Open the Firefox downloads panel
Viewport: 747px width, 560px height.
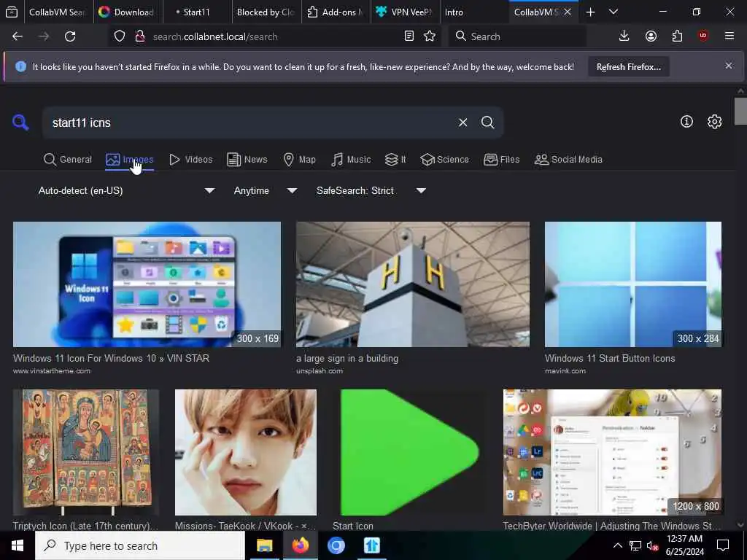624,36
